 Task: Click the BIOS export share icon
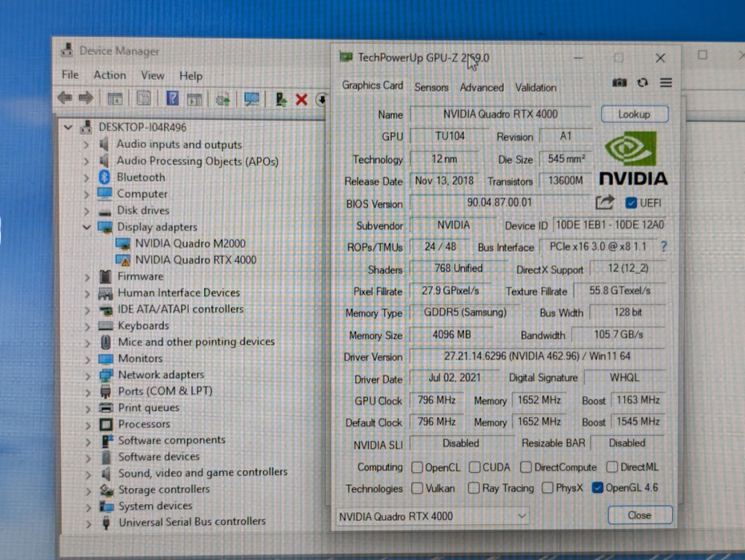click(605, 202)
